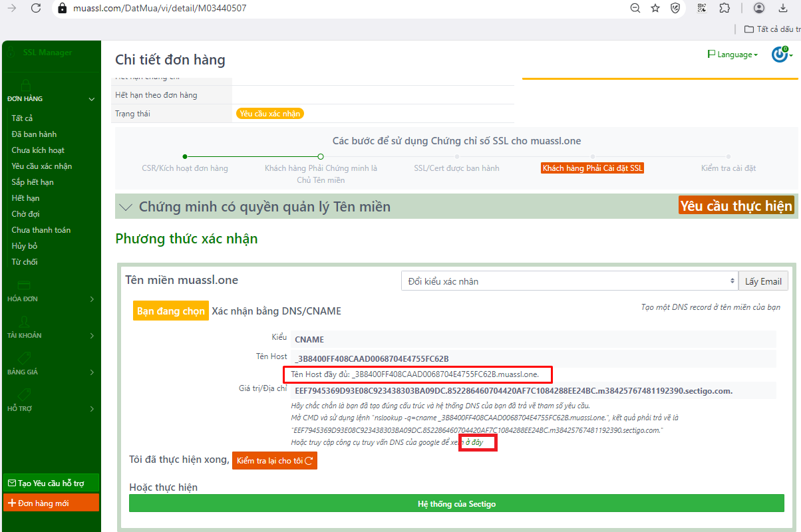Select 'Đã ban hành' in sidebar menu

[x=34, y=134]
